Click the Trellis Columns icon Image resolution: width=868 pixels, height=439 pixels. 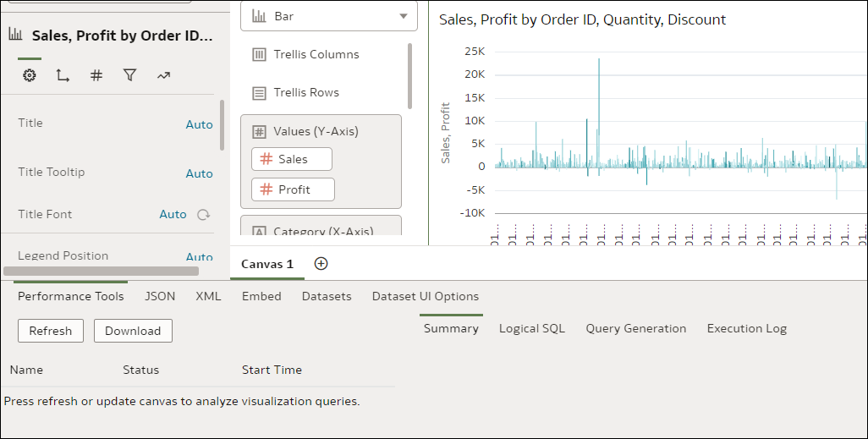(x=260, y=55)
